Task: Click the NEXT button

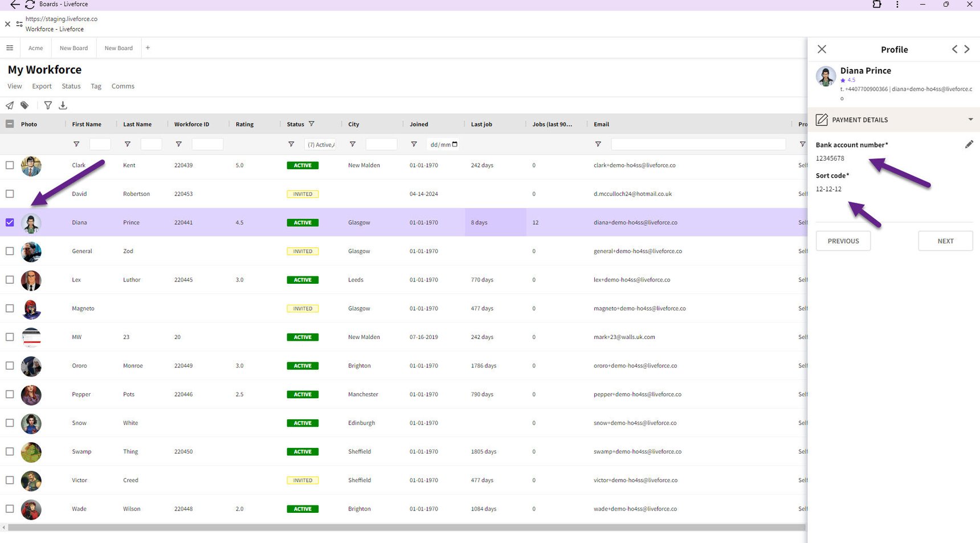Action: (945, 241)
